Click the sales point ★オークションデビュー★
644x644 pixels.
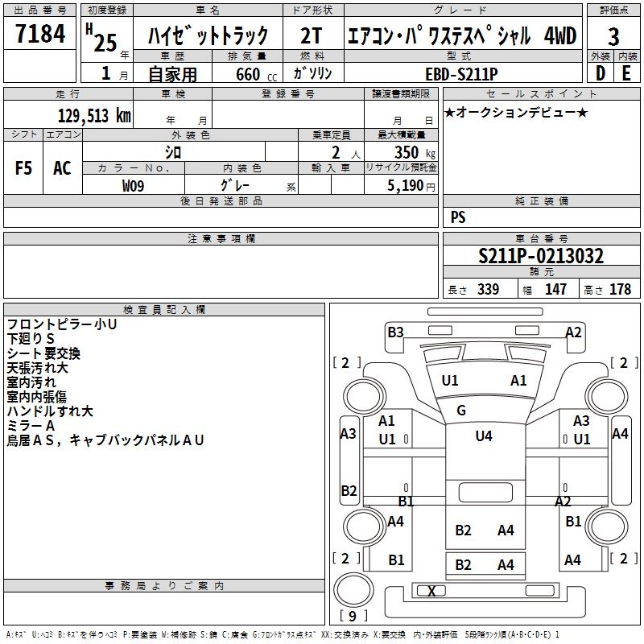pyautogui.click(x=516, y=112)
